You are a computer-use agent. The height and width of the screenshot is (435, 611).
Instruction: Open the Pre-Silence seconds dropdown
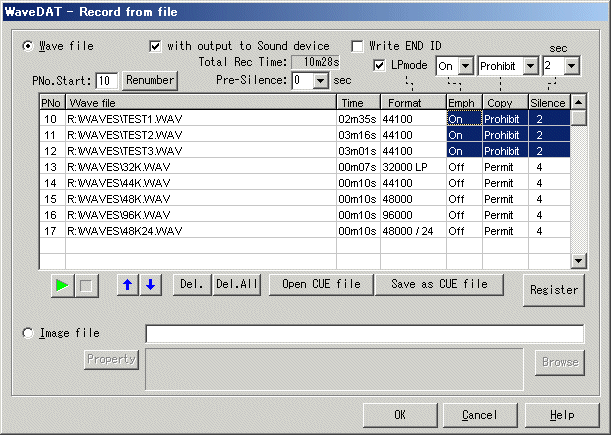[x=321, y=81]
